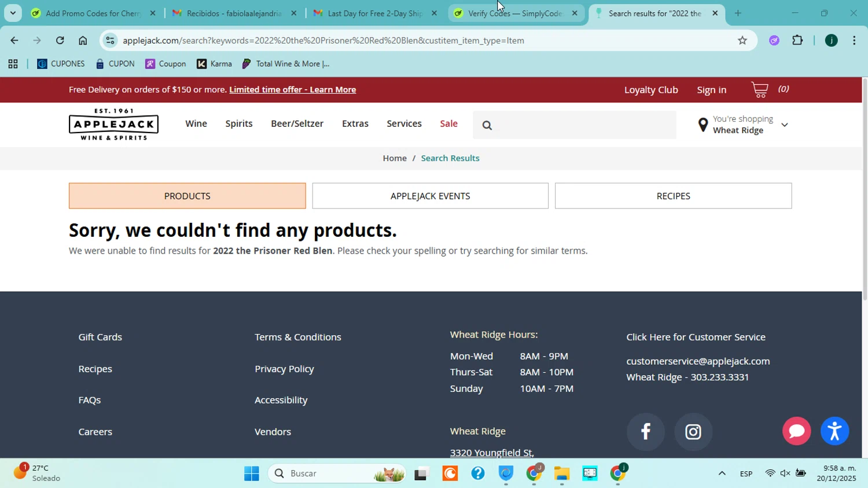The image size is (868, 488).
Task: Open Applejack Facebook page icon
Action: click(x=645, y=432)
